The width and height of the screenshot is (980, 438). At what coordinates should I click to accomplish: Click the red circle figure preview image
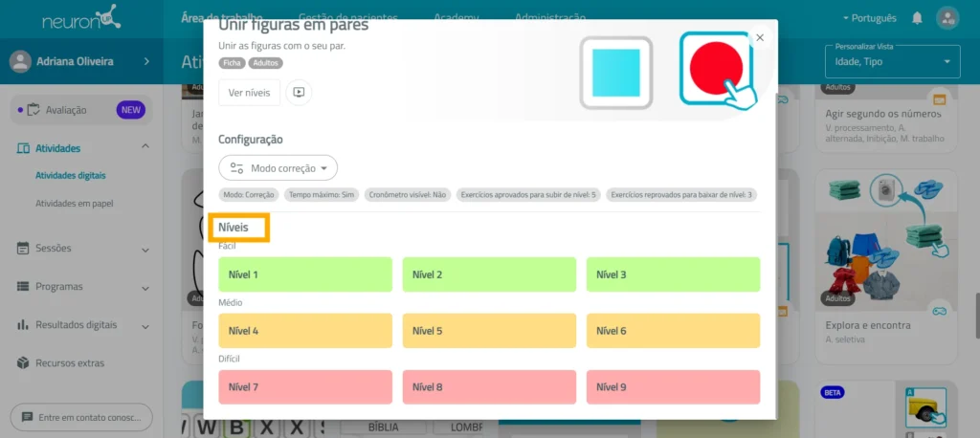(x=716, y=68)
